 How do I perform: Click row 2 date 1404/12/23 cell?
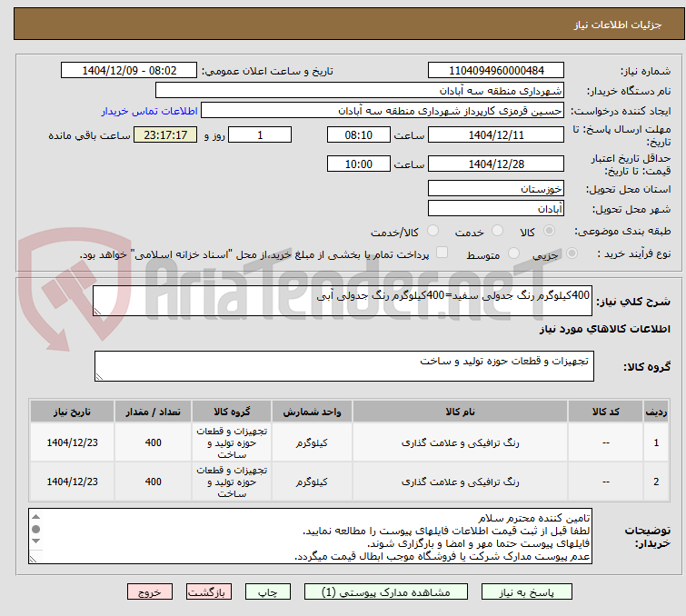tap(72, 482)
